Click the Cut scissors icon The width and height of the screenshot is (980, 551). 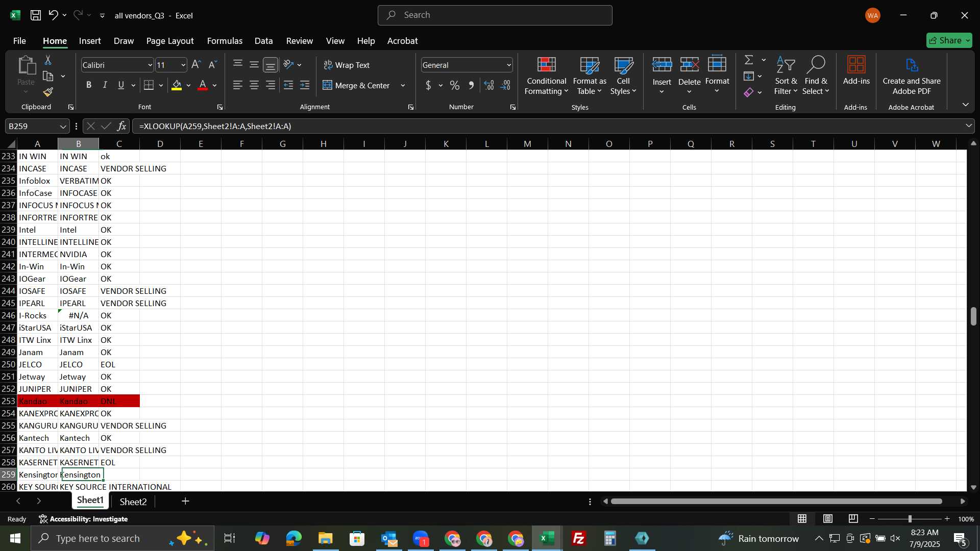pyautogui.click(x=48, y=60)
